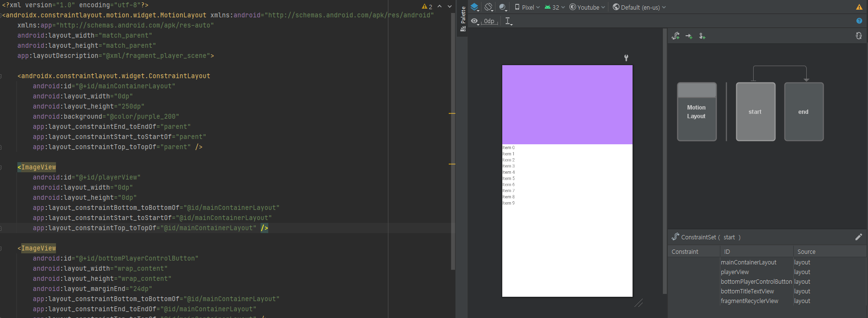The image size is (868, 318).
Task: Click Item 5 in the preview list
Action: pos(509,179)
